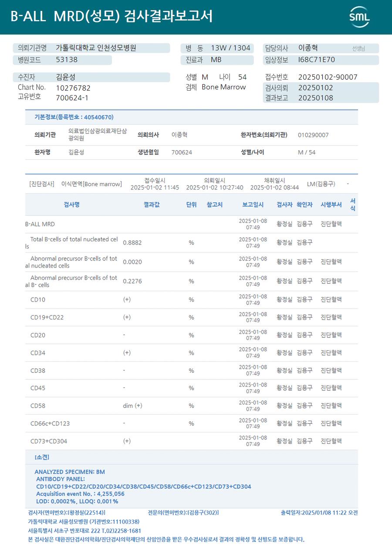Image resolution: width=392 pixels, height=554 pixels.
Task: Click the test type '이식면역[Bone marrow]'
Action: pos(91,184)
